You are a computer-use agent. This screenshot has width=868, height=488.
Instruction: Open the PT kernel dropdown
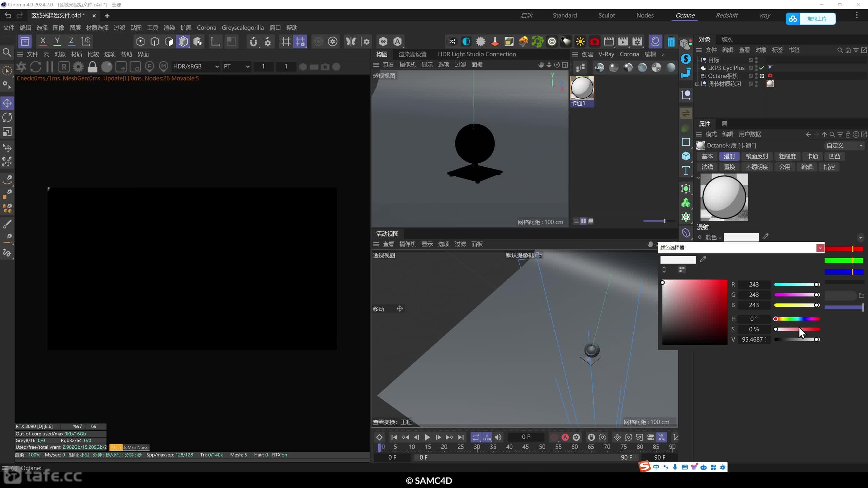coord(236,67)
